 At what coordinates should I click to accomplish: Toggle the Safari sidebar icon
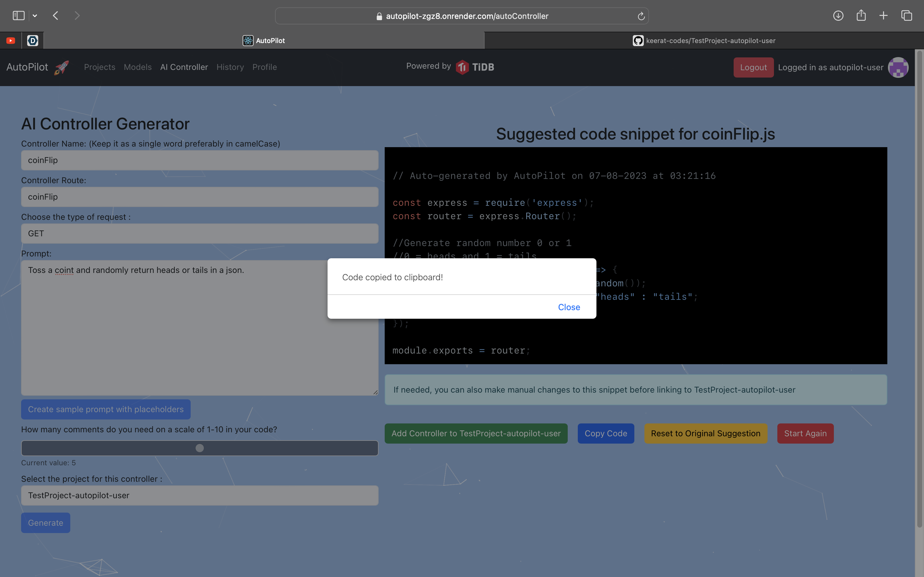point(18,16)
